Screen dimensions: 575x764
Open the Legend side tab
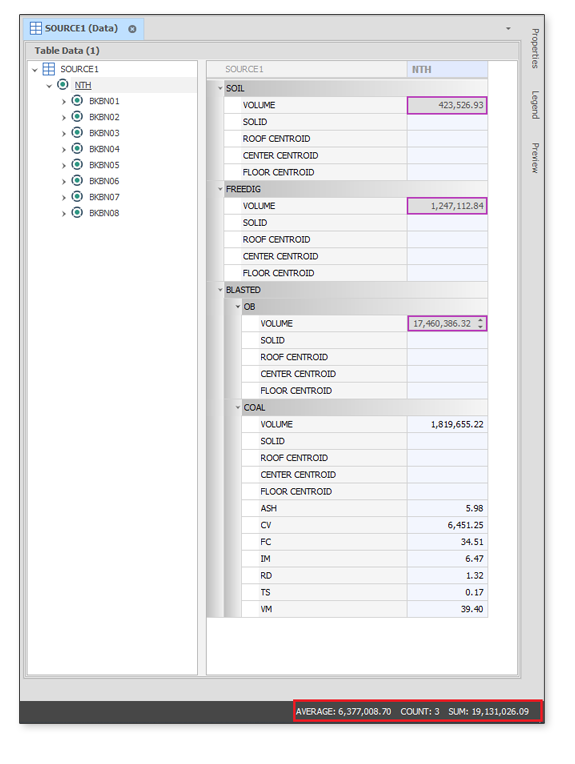[535, 105]
